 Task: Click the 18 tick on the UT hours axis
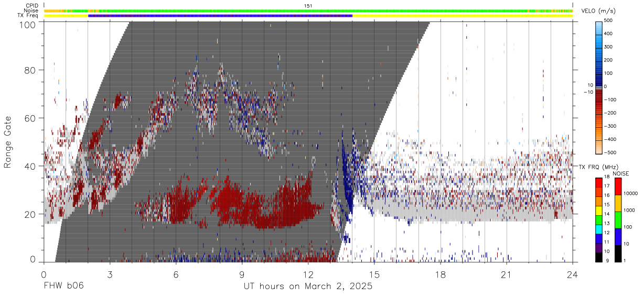coord(440,274)
